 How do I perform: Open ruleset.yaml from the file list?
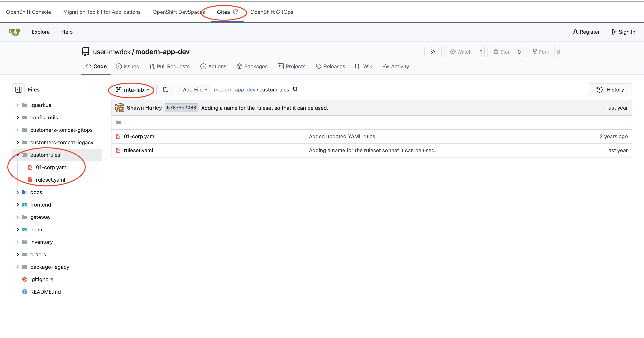tap(138, 150)
